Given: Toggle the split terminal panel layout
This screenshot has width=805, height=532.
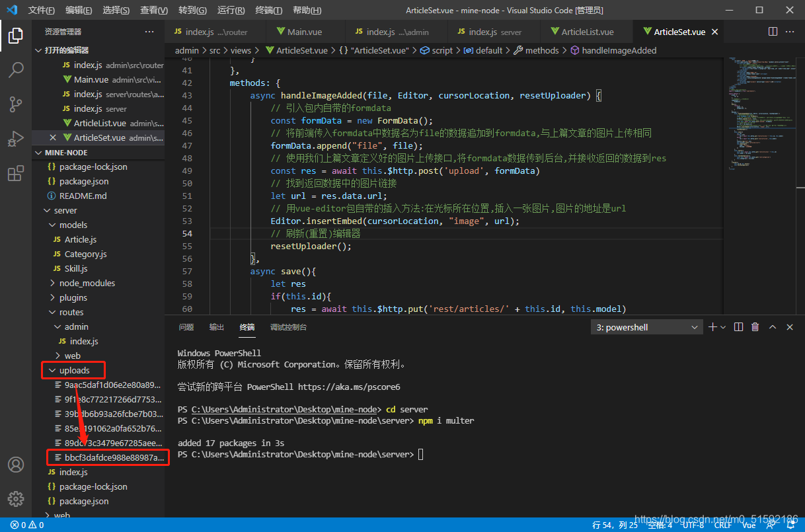Looking at the screenshot, I should (738, 327).
